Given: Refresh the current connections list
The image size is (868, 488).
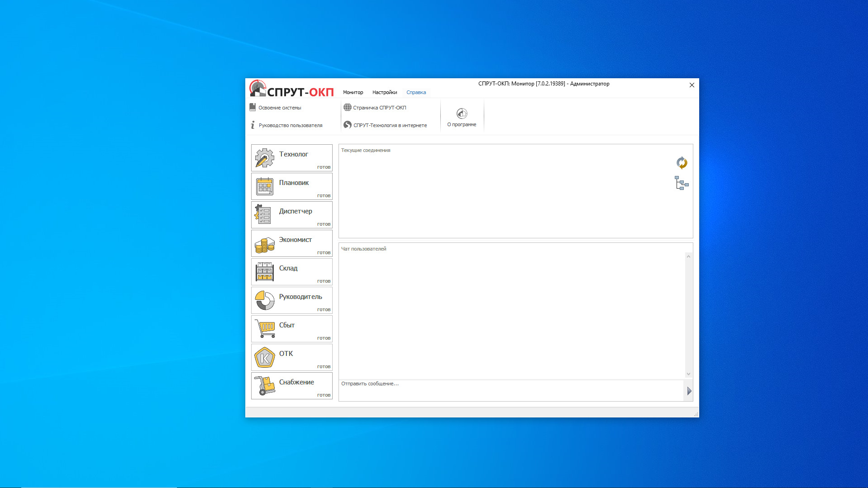Looking at the screenshot, I should tap(682, 163).
